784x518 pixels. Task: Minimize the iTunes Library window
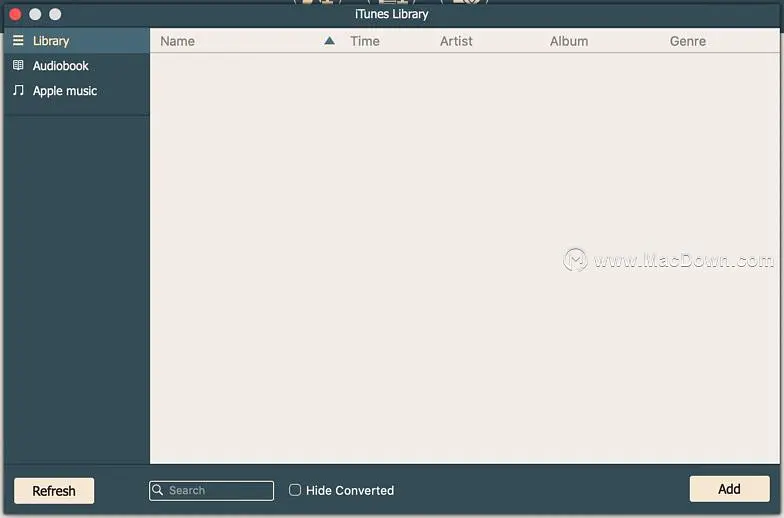[x=35, y=14]
